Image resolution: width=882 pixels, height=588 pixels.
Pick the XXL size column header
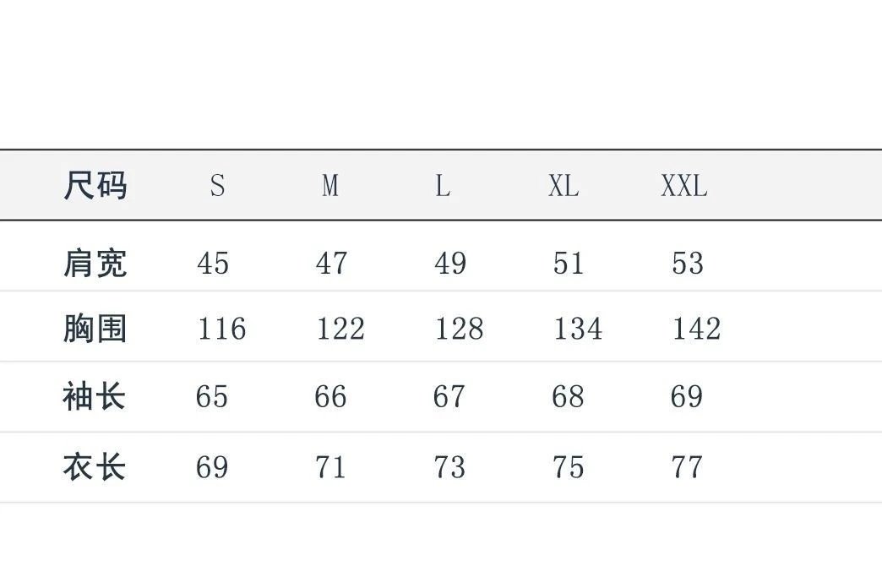[x=683, y=185]
